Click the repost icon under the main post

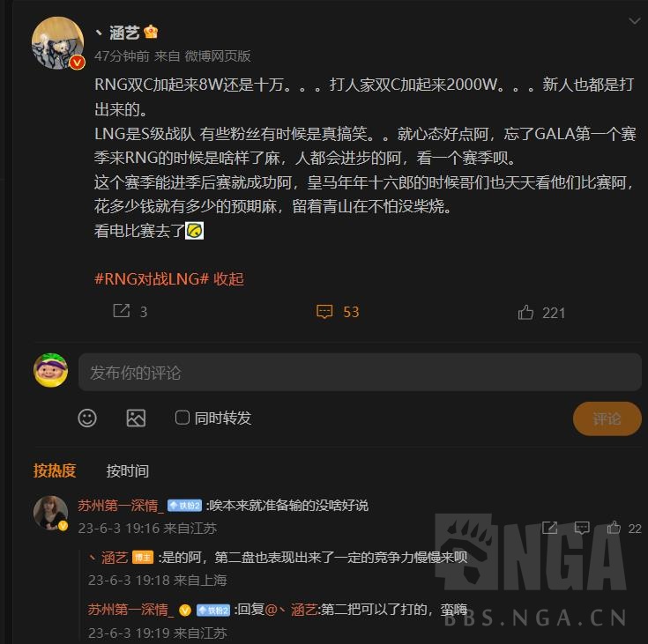(122, 311)
